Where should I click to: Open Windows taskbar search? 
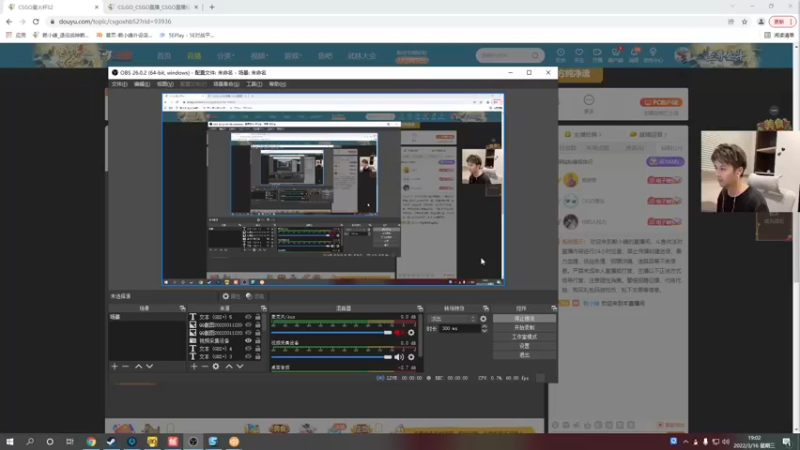tap(30, 441)
